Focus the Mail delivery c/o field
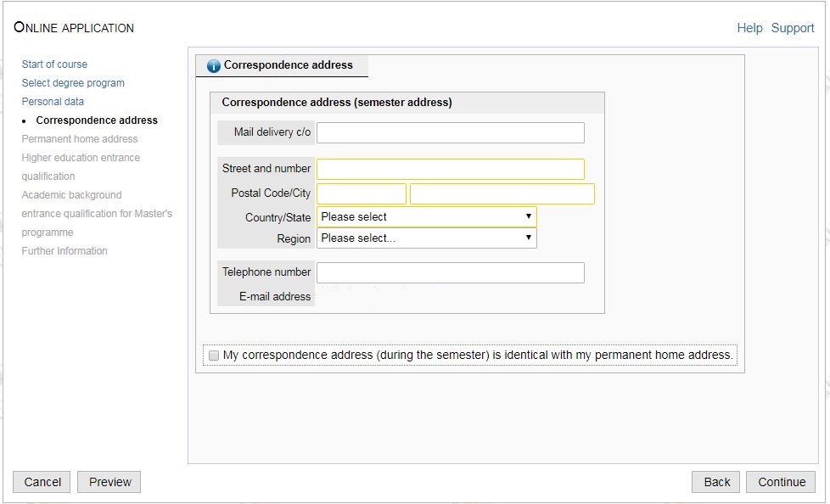Image resolution: width=830 pixels, height=504 pixels. pos(450,133)
